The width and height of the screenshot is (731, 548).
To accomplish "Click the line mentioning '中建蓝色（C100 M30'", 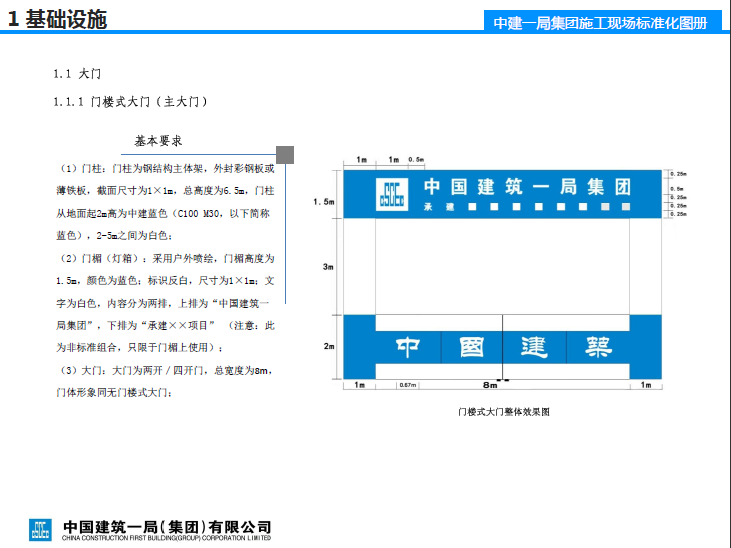I will (163, 214).
